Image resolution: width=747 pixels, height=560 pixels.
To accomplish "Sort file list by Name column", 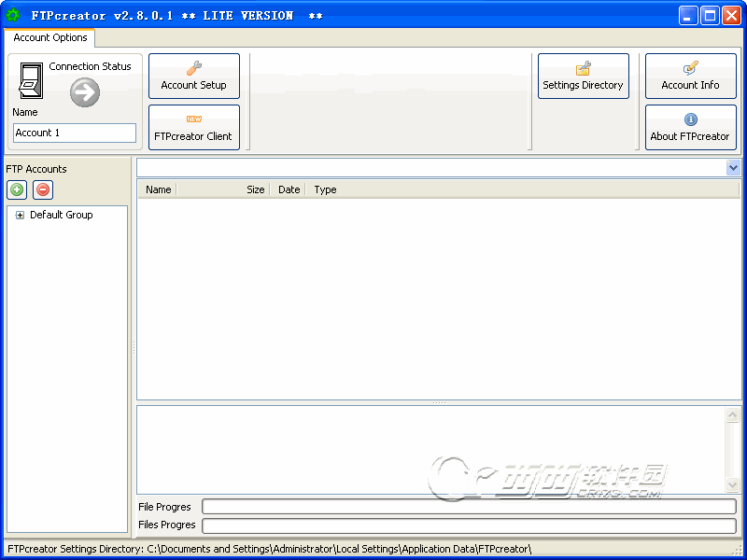I will (158, 189).
